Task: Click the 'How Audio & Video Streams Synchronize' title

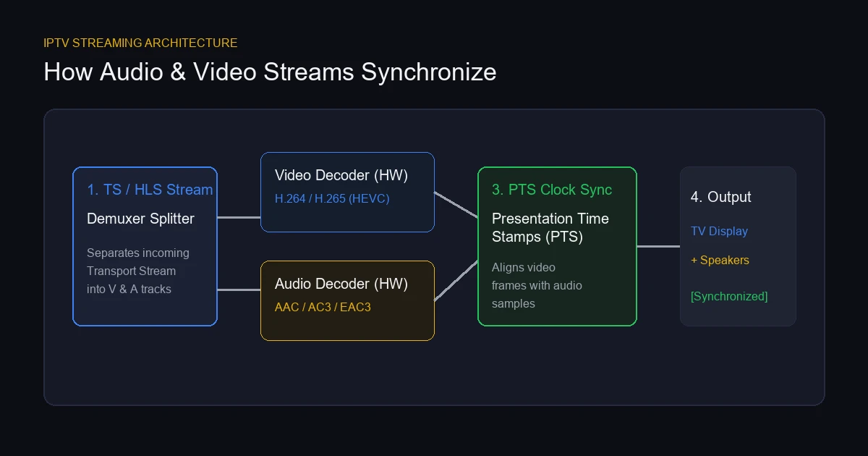Action: [x=270, y=72]
